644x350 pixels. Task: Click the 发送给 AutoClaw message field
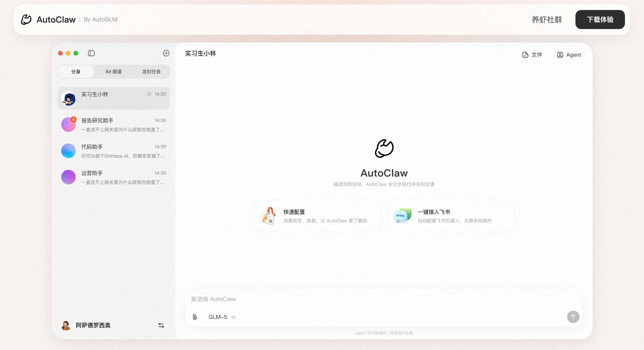coord(375,299)
